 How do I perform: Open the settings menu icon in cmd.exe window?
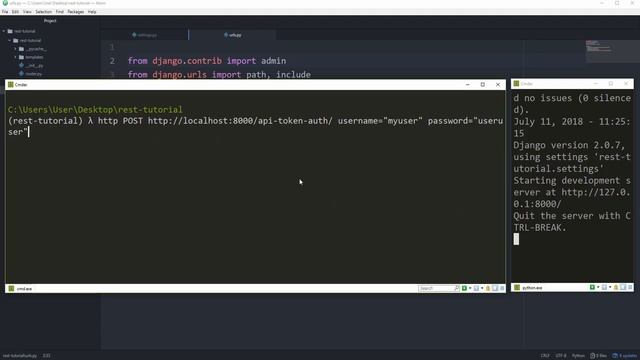click(502, 289)
